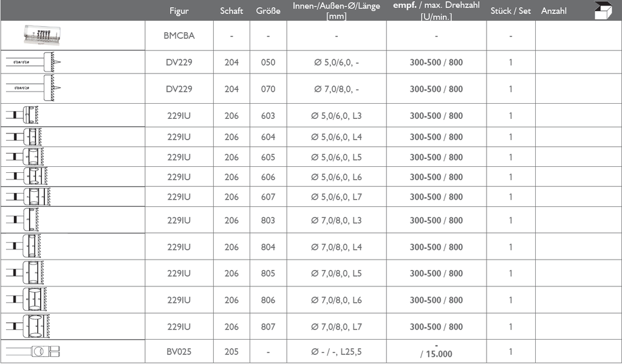622x364 pixels.
Task: Click the 229IU size 803 trephine icon
Action: pyautogui.click(x=22, y=220)
